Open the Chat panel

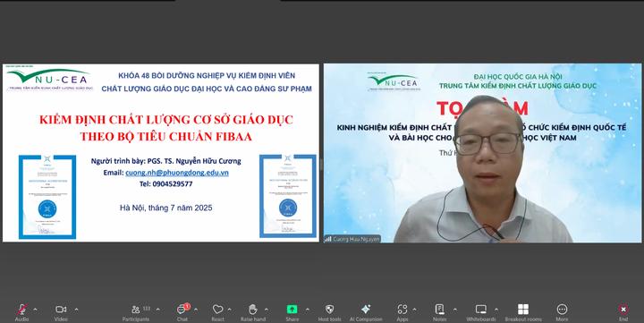182,309
